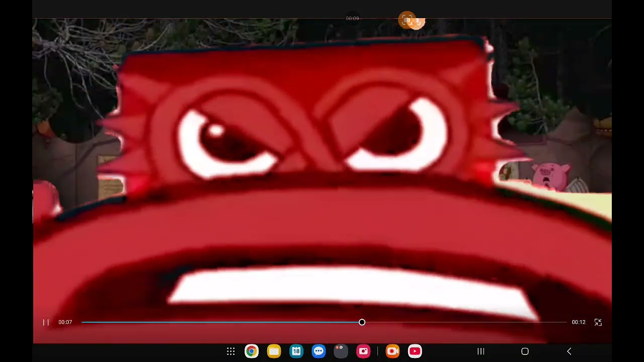Launch Google Chrome from taskbar

(x=252, y=351)
